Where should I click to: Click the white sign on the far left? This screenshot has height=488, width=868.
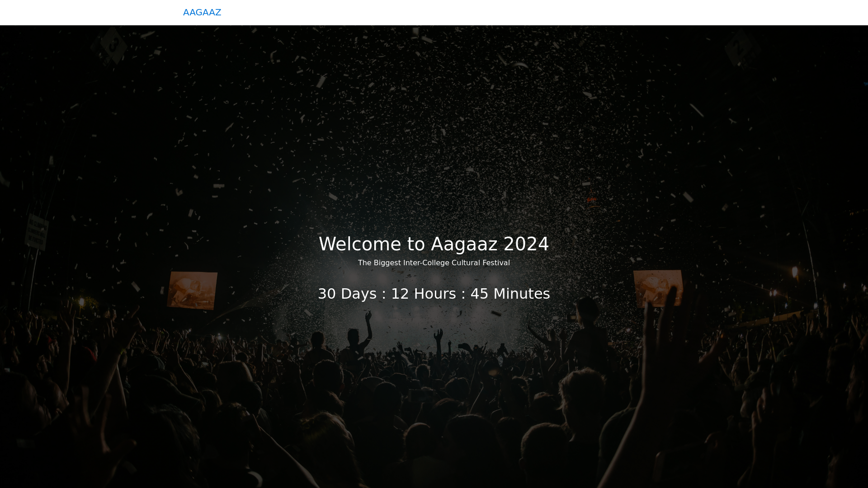coord(37,232)
